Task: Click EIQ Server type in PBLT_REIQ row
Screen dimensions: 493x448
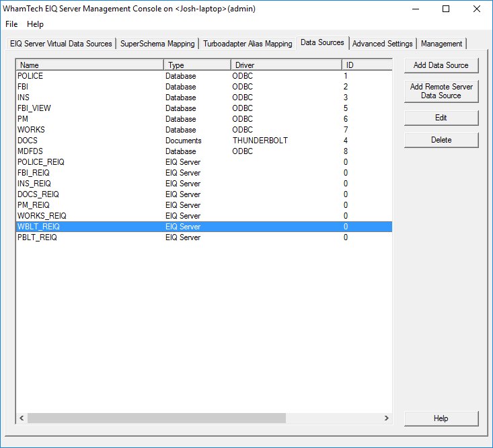Action: click(x=183, y=237)
